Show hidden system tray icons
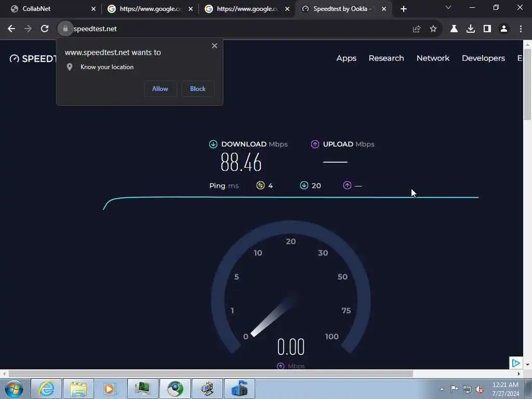 442,390
